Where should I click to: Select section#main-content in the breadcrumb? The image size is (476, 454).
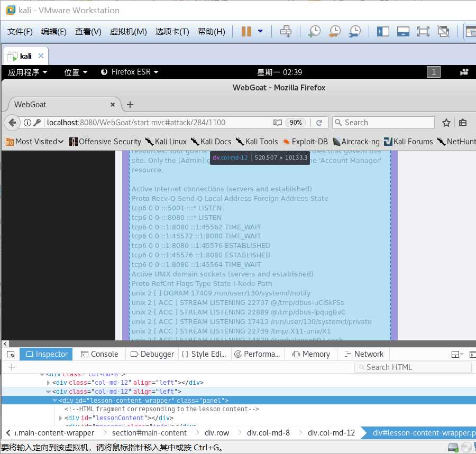click(149, 433)
